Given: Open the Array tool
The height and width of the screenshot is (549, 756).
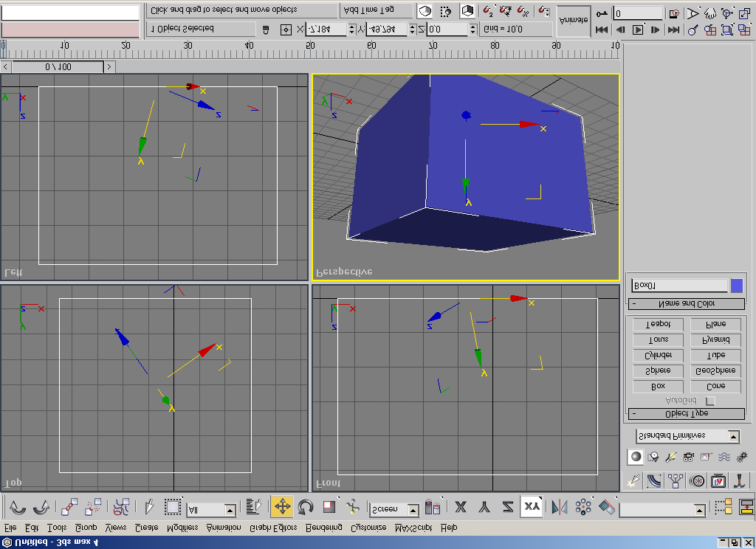Looking at the screenshot, I should click(x=583, y=507).
